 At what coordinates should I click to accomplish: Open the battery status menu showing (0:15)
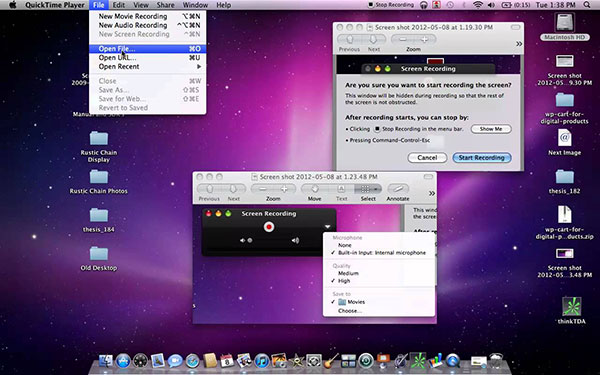coord(515,5)
